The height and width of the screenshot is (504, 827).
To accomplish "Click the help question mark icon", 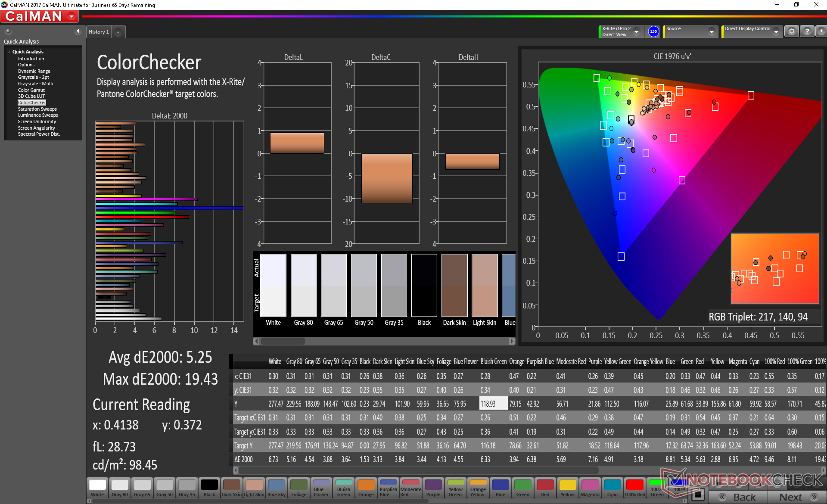I will point(807,31).
